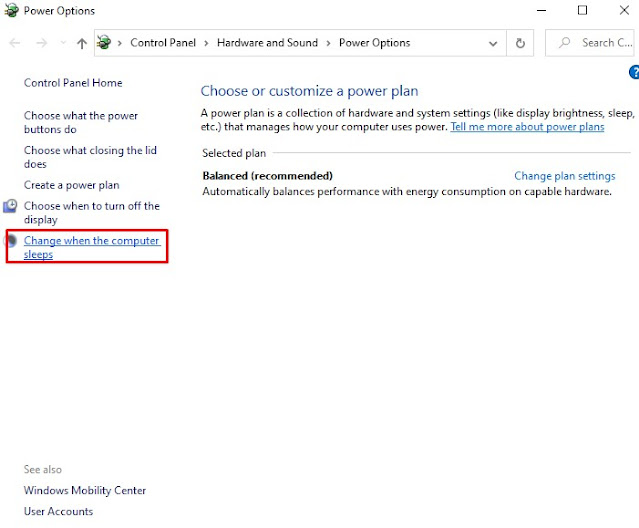This screenshot has width=639, height=528.
Task: Select Balanced (recommended) plan text
Action: [x=267, y=176]
